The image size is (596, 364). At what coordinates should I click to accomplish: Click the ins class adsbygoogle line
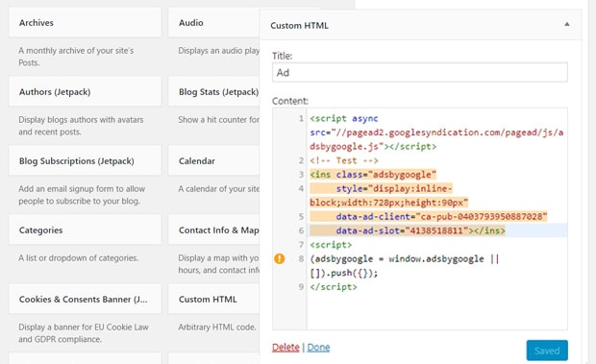(373, 174)
